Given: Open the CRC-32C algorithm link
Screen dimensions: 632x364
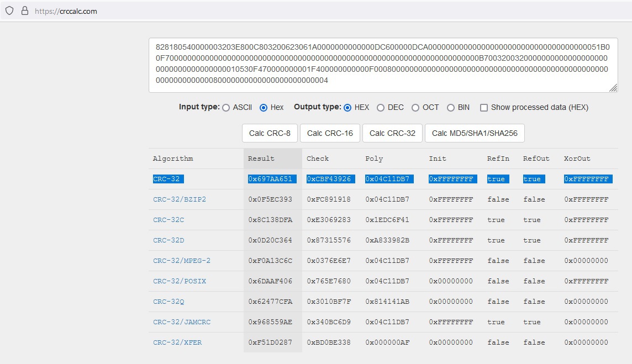Looking at the screenshot, I should click(168, 220).
